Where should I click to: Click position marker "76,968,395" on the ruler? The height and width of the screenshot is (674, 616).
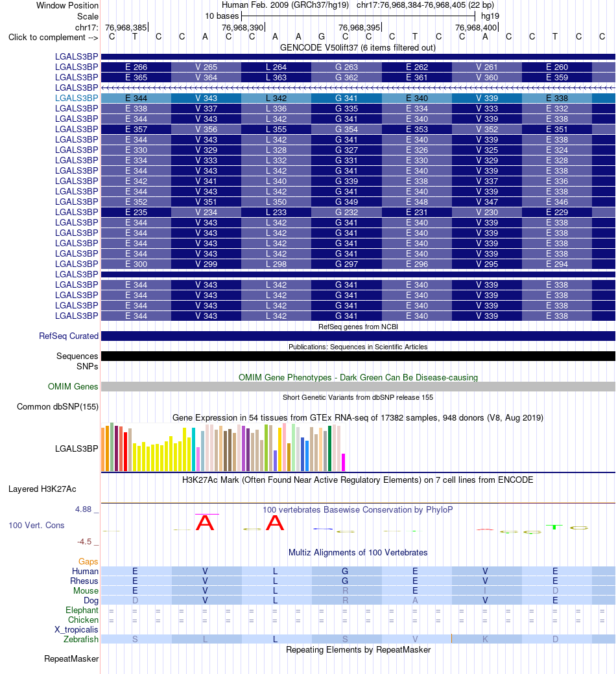pos(359,27)
